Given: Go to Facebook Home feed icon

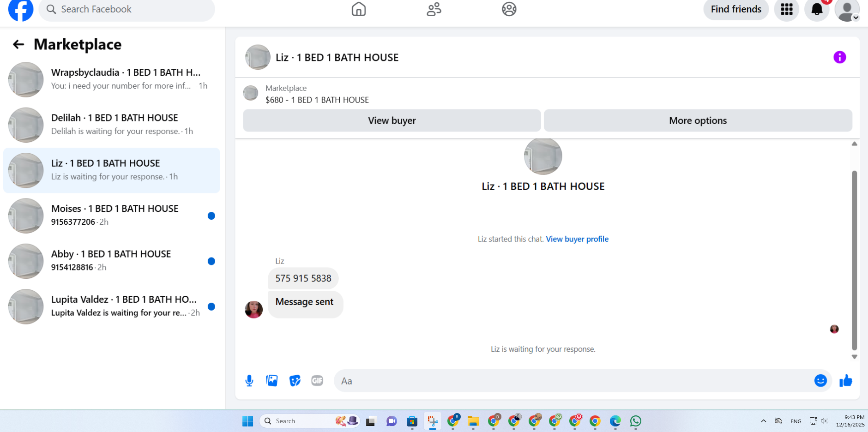Looking at the screenshot, I should (x=359, y=9).
